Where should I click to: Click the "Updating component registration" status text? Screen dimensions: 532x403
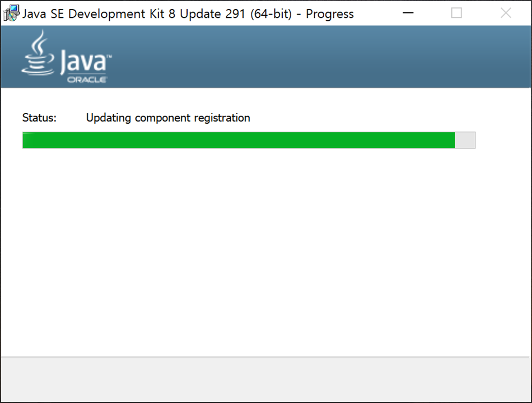pyautogui.click(x=168, y=118)
